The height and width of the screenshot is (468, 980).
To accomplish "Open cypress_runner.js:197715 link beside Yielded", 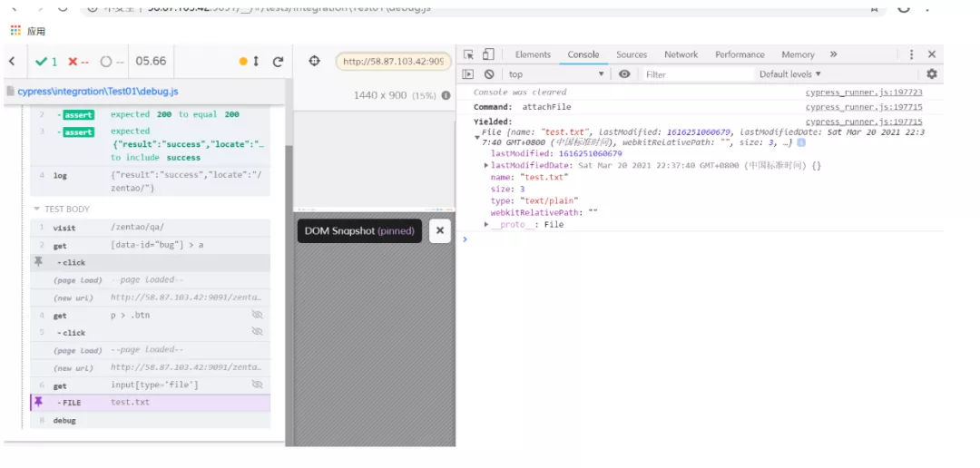I will [864, 122].
